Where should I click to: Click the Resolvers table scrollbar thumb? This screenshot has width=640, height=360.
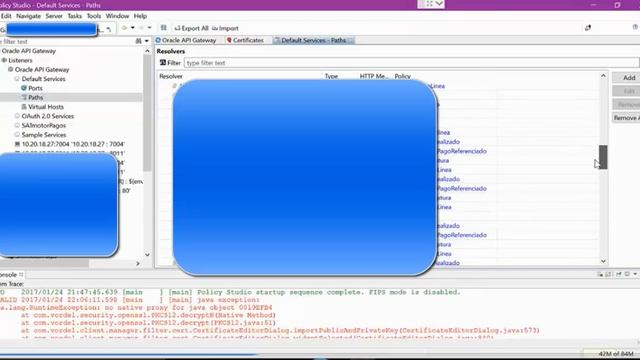coord(603,157)
